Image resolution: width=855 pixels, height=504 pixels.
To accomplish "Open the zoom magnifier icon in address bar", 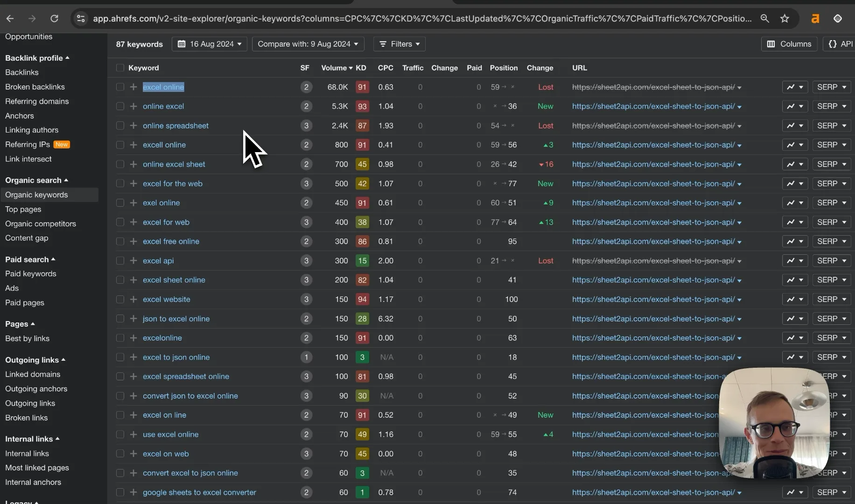I will 764,18.
